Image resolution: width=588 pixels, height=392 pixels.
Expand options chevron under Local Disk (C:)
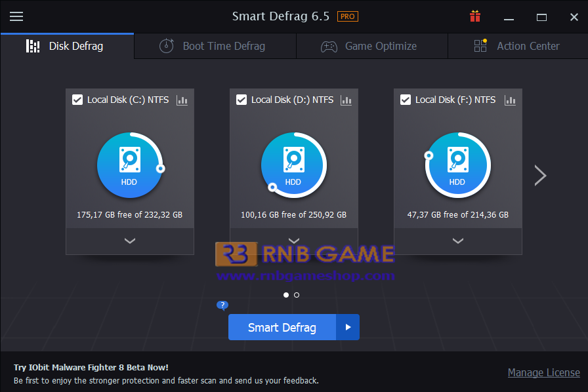(x=130, y=241)
